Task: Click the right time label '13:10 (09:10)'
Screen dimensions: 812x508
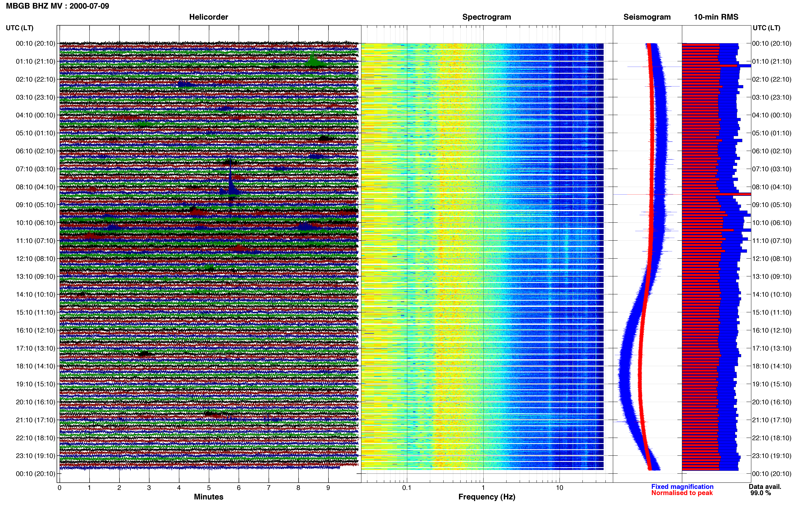Action: pyautogui.click(x=772, y=277)
